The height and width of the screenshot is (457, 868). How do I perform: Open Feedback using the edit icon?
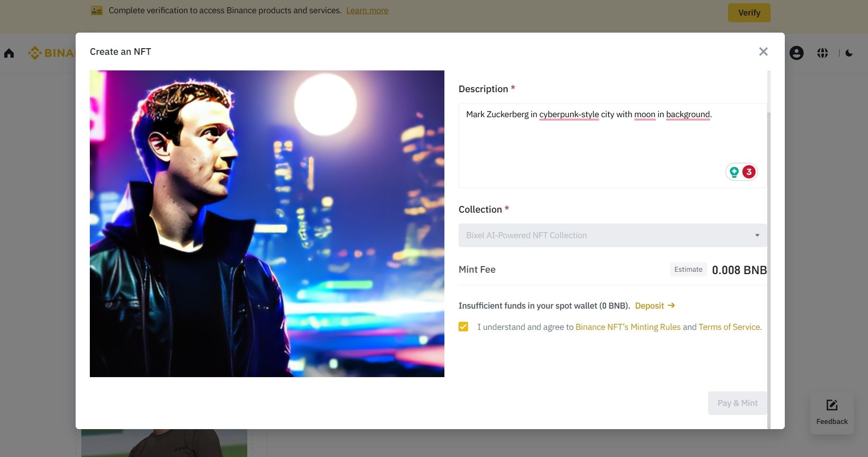[x=831, y=405]
